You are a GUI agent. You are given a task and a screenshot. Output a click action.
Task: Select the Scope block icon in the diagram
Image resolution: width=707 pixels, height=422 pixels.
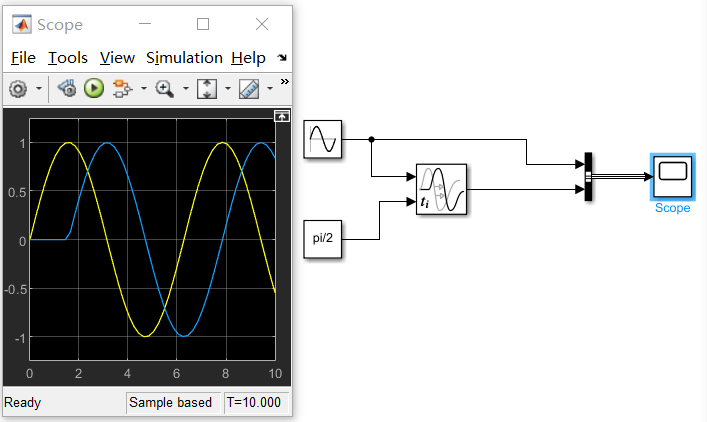[673, 177]
